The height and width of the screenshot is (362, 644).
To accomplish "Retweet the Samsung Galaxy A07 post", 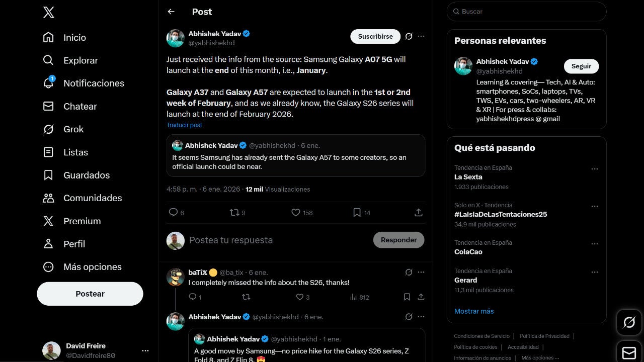I will coord(234,213).
